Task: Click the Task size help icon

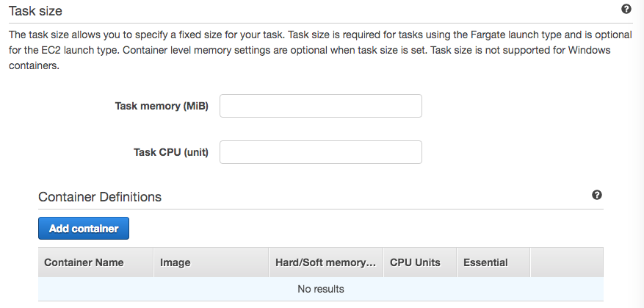Action: (x=626, y=10)
